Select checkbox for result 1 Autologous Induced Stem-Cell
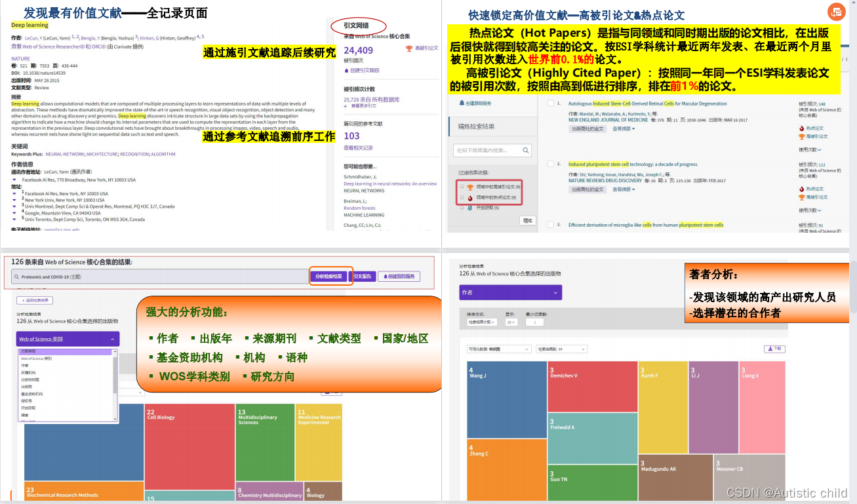The width and height of the screenshot is (857, 504). click(x=551, y=104)
